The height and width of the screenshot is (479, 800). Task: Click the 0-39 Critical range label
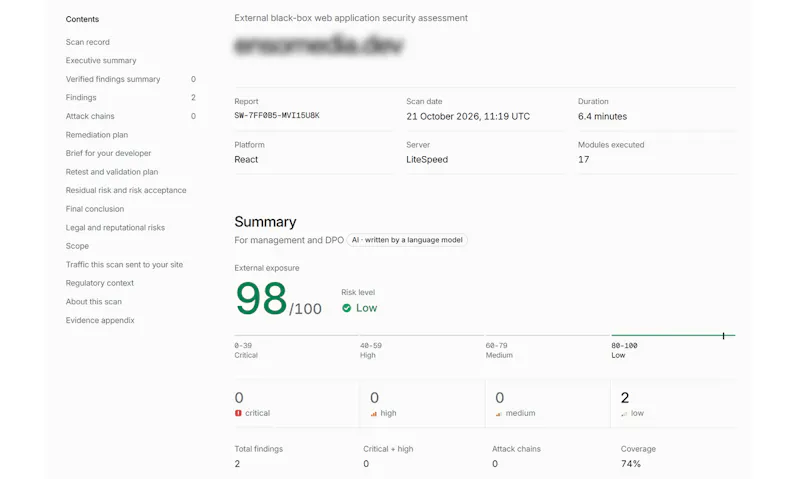[246, 350]
